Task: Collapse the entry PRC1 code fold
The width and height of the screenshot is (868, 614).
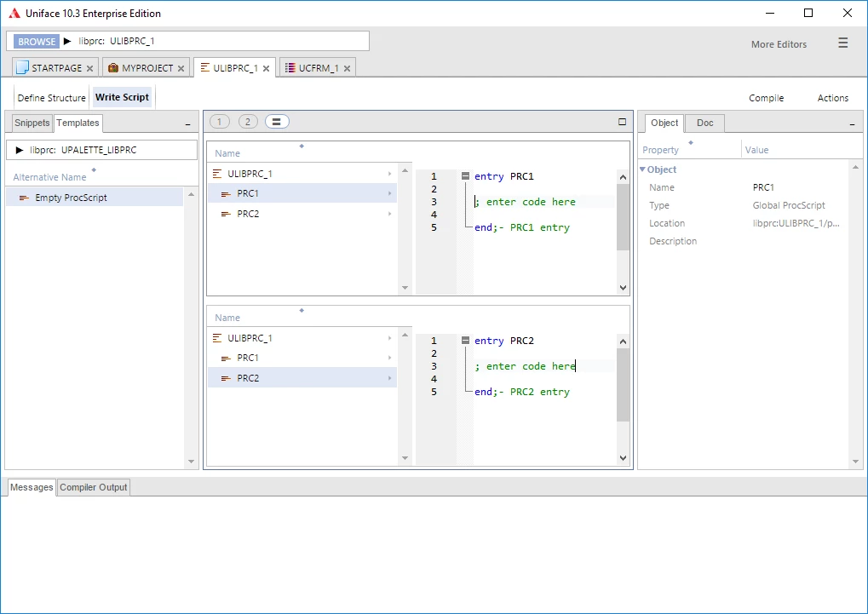Action: tap(465, 176)
